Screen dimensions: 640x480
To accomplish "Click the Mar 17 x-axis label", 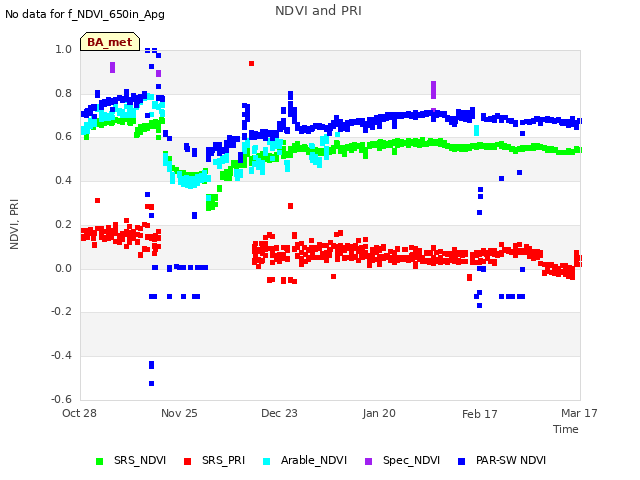I will (x=579, y=413).
